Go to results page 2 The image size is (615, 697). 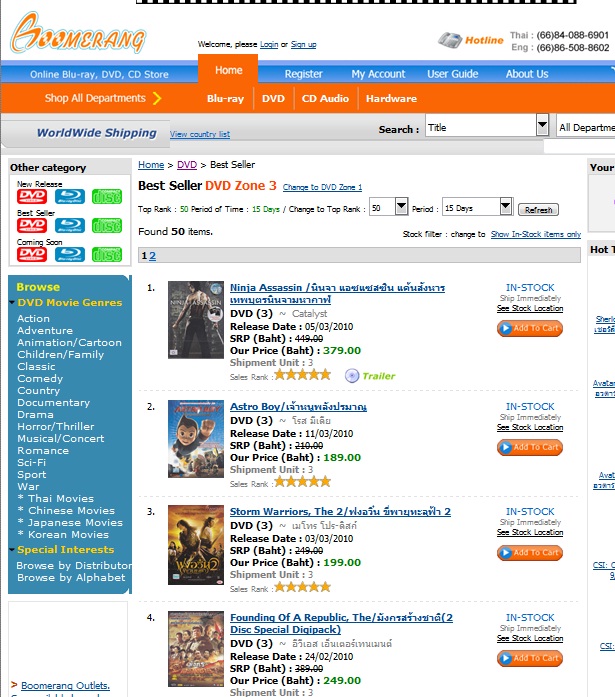[152, 256]
